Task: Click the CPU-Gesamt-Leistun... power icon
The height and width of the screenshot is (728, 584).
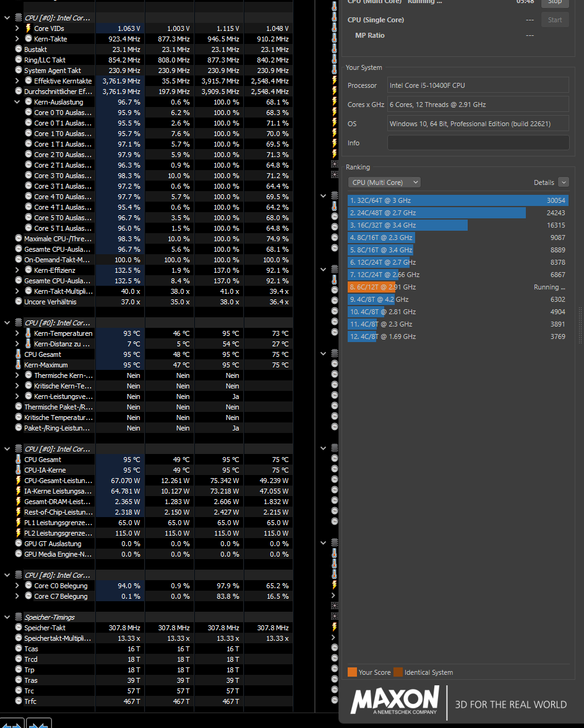Action: point(19,480)
